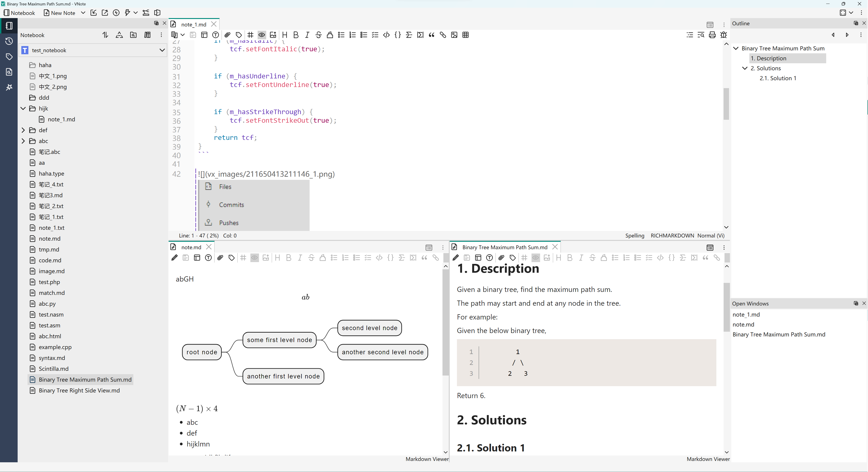Open the Notebook menu in top bar

click(x=19, y=13)
